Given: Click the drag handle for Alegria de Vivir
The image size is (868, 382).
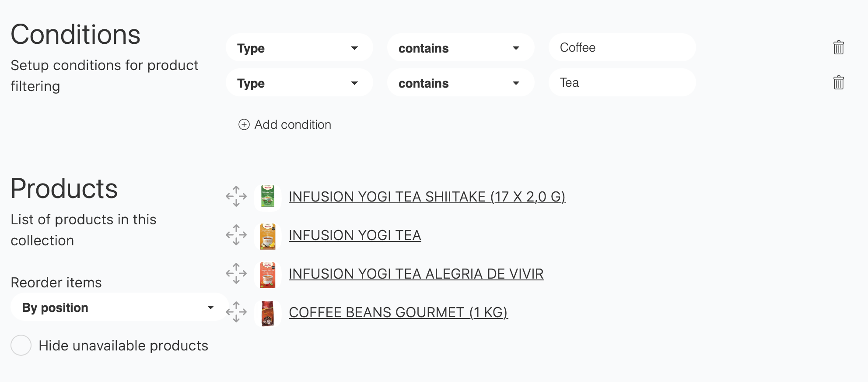Looking at the screenshot, I should (x=236, y=273).
